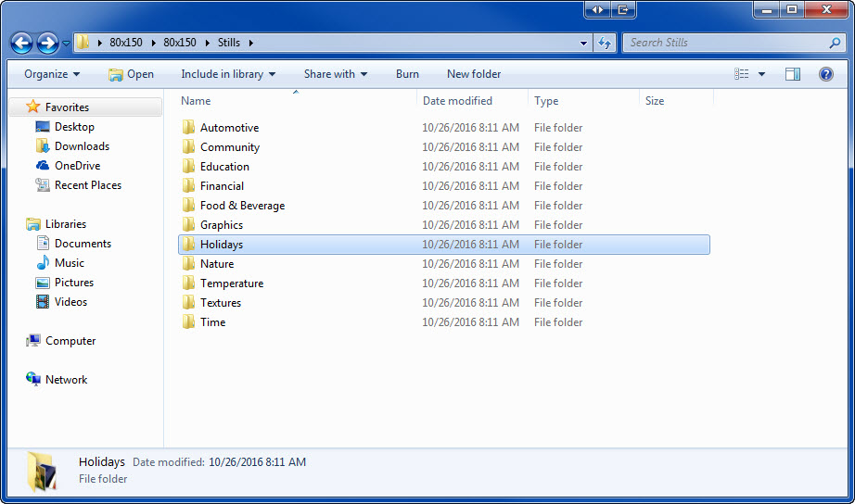This screenshot has width=855, height=504.
Task: Click the Music note icon
Action: (43, 263)
